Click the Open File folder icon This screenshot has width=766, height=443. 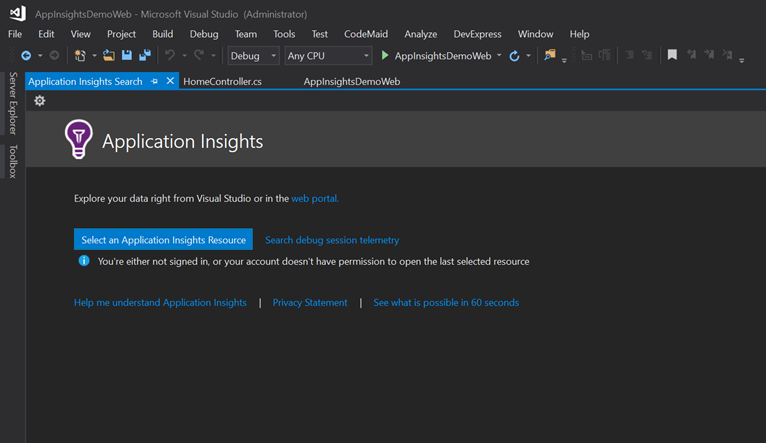coord(108,56)
